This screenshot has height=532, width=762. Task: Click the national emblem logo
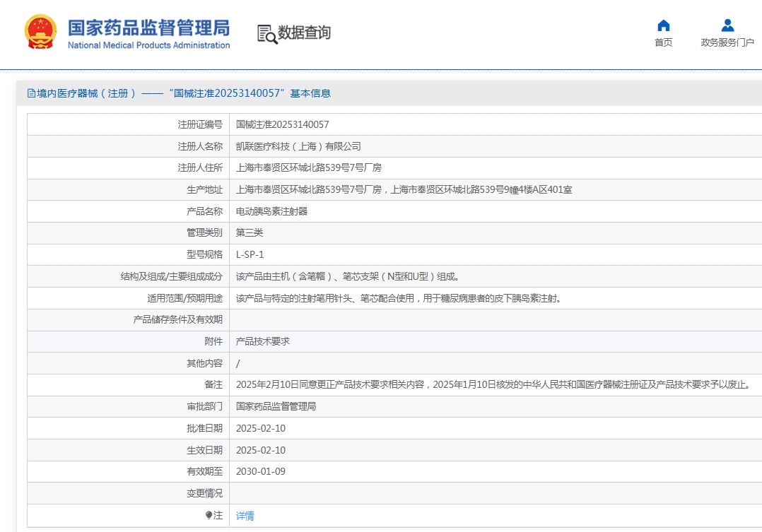click(41, 32)
